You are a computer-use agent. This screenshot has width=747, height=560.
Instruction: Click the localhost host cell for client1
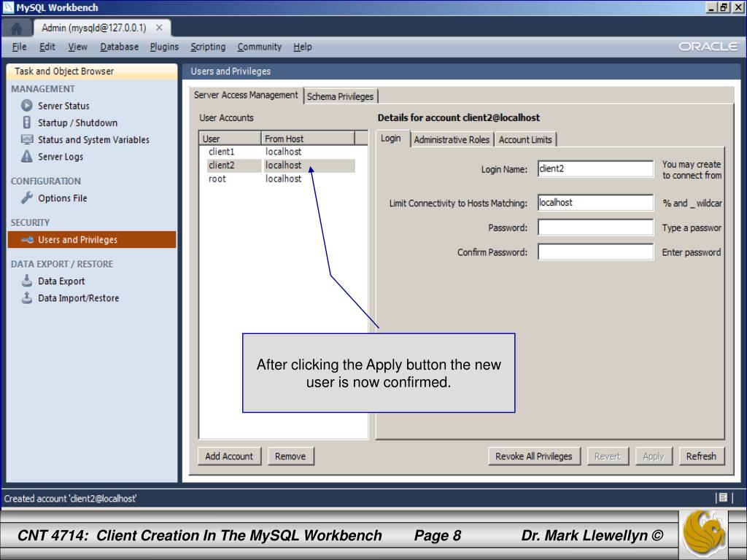coord(284,152)
